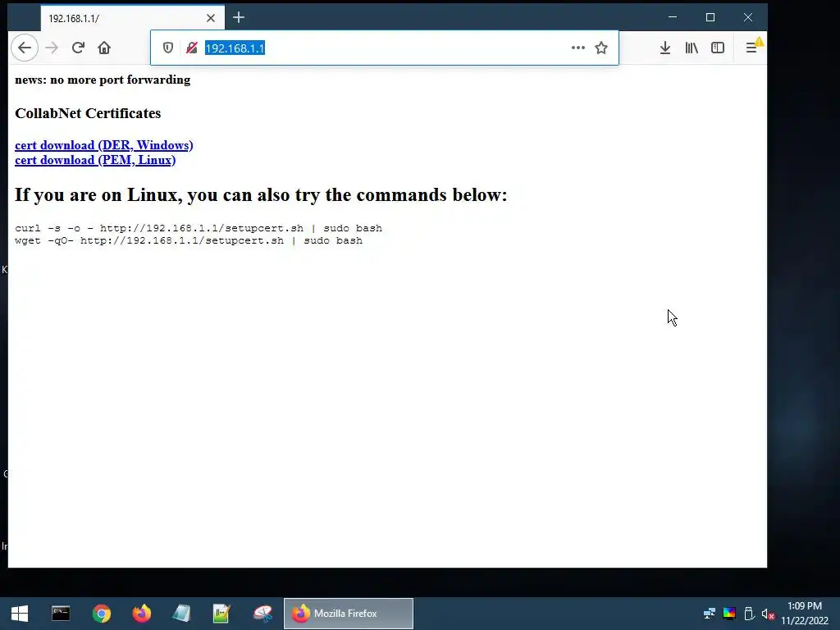Select the 192.168.1.1/ tab
Image resolution: width=840 pixels, height=630 pixels.
pyautogui.click(x=133, y=18)
